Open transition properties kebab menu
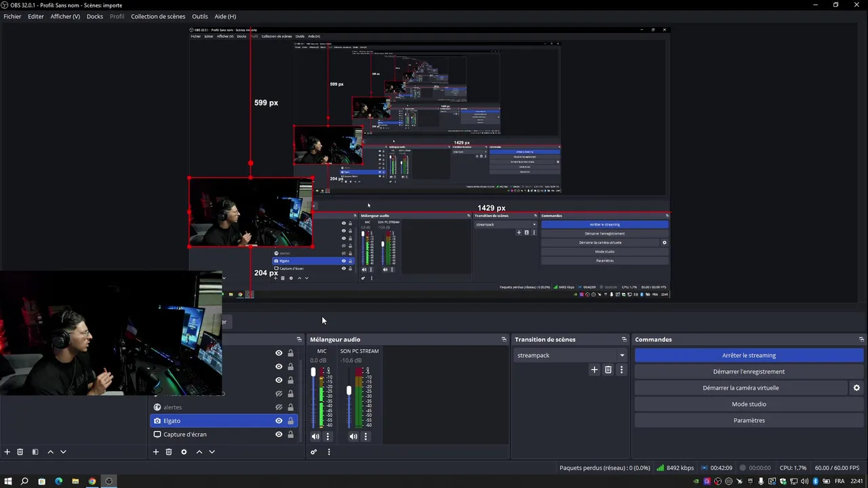This screenshot has height=488, width=868. [x=621, y=370]
